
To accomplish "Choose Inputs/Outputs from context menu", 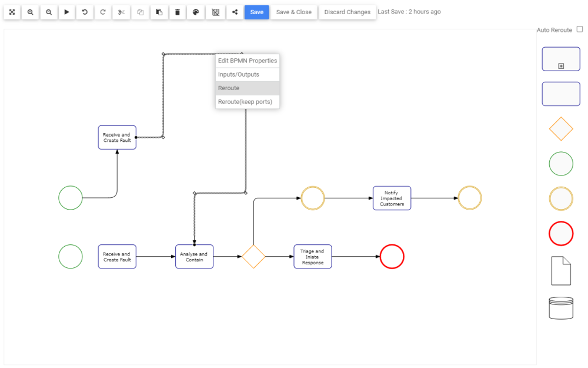I will click(x=248, y=74).
